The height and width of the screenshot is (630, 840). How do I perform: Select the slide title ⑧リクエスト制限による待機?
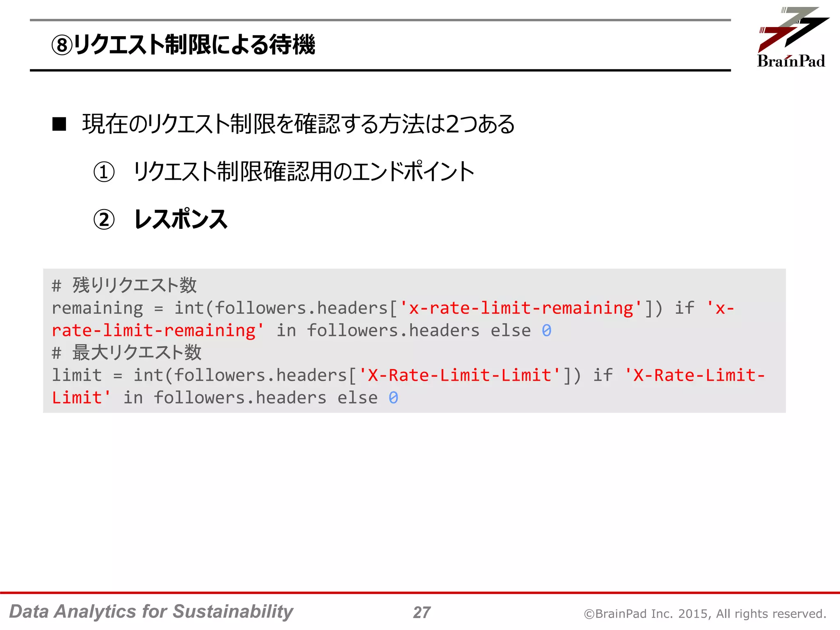(x=183, y=45)
